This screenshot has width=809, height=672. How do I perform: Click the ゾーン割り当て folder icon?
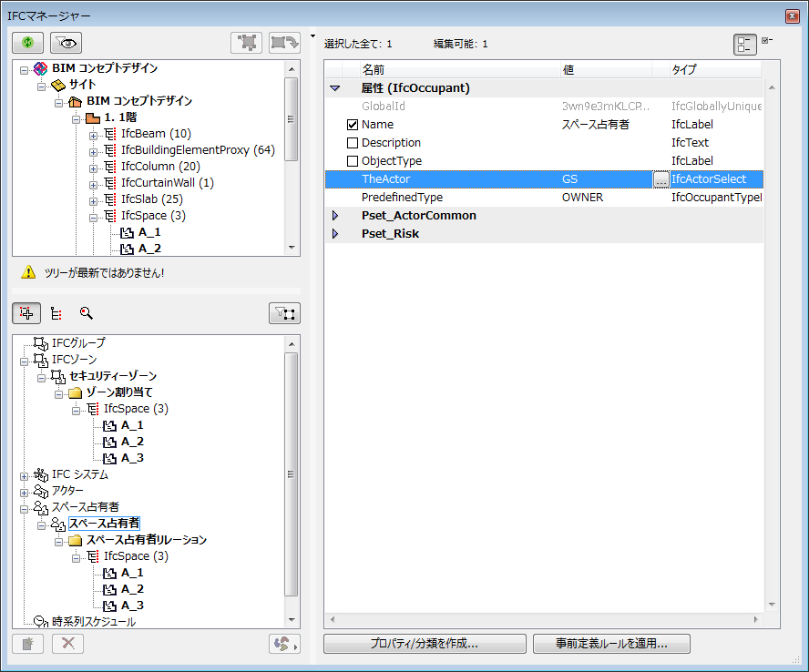[76, 392]
